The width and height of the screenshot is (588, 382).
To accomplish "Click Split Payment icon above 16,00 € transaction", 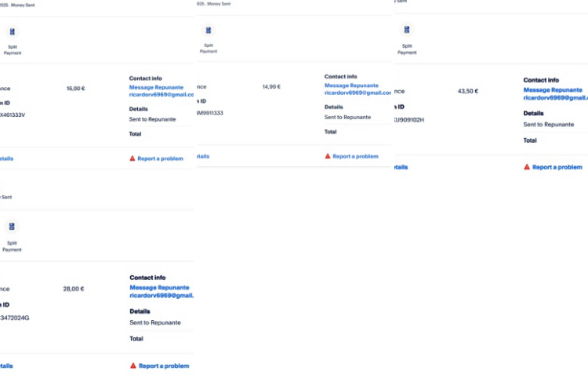I will tap(13, 31).
